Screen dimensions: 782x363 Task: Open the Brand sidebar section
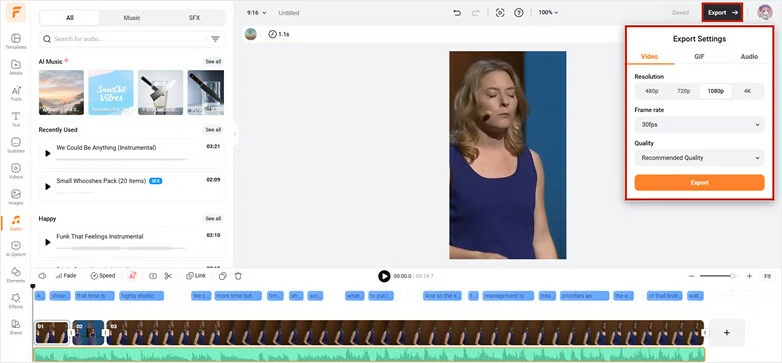tap(15, 326)
